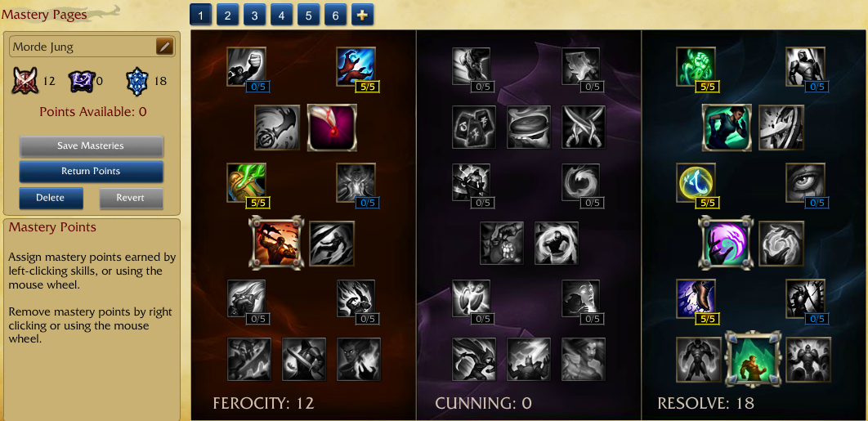This screenshot has height=421, width=868.
Task: Click the green fist mastery in Resolve
Action: (x=696, y=66)
